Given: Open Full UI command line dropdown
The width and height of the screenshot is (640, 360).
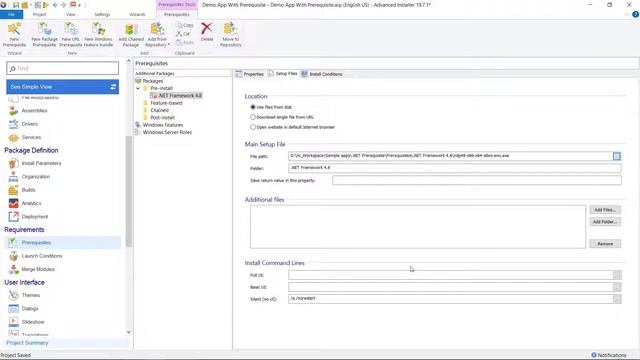Looking at the screenshot, I should pyautogui.click(x=617, y=275).
